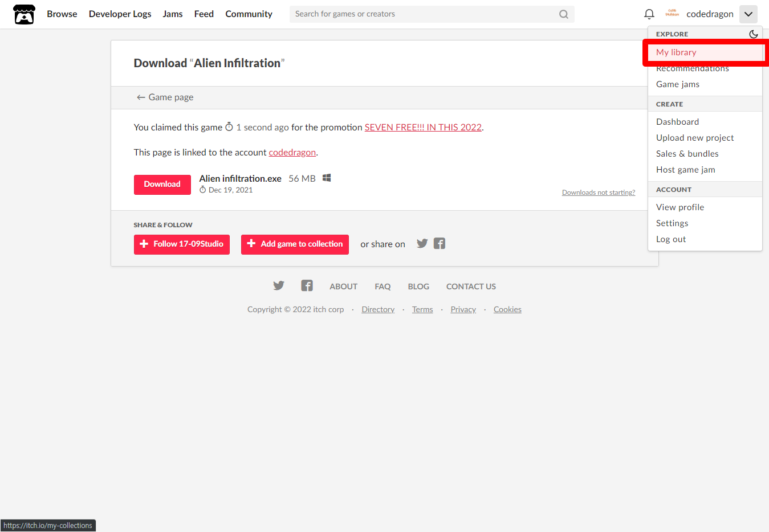Viewport: 769px width, 532px height.
Task: Choose View profile in menu
Action: pyautogui.click(x=705, y=207)
